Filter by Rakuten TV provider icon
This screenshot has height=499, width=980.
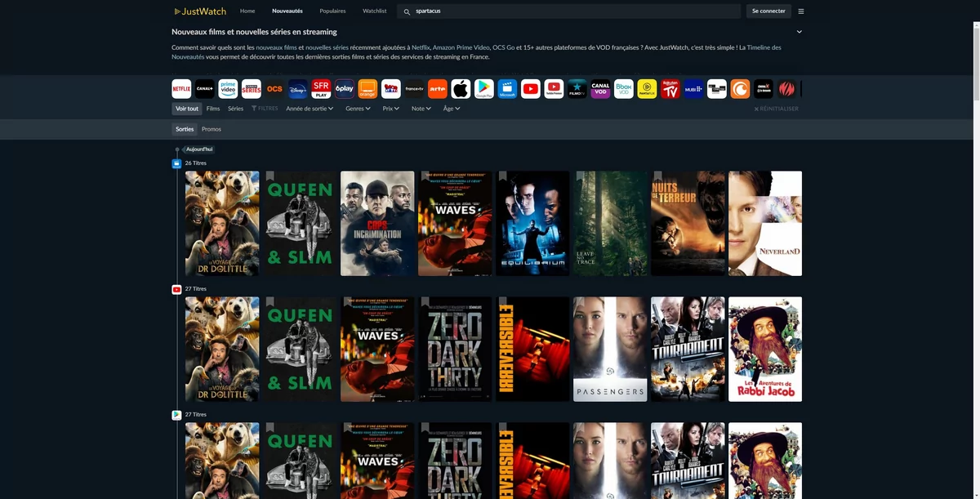(670, 89)
